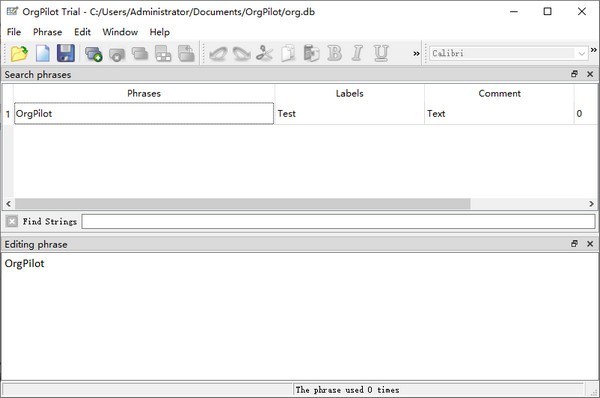The height and width of the screenshot is (398, 600).
Task: Clear the Find Strings search
Action: 12,221
